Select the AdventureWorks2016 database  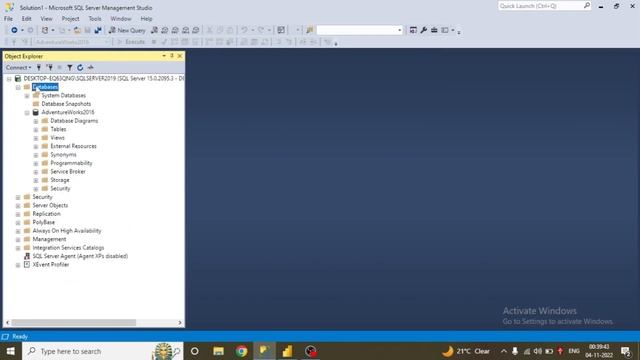(68, 112)
